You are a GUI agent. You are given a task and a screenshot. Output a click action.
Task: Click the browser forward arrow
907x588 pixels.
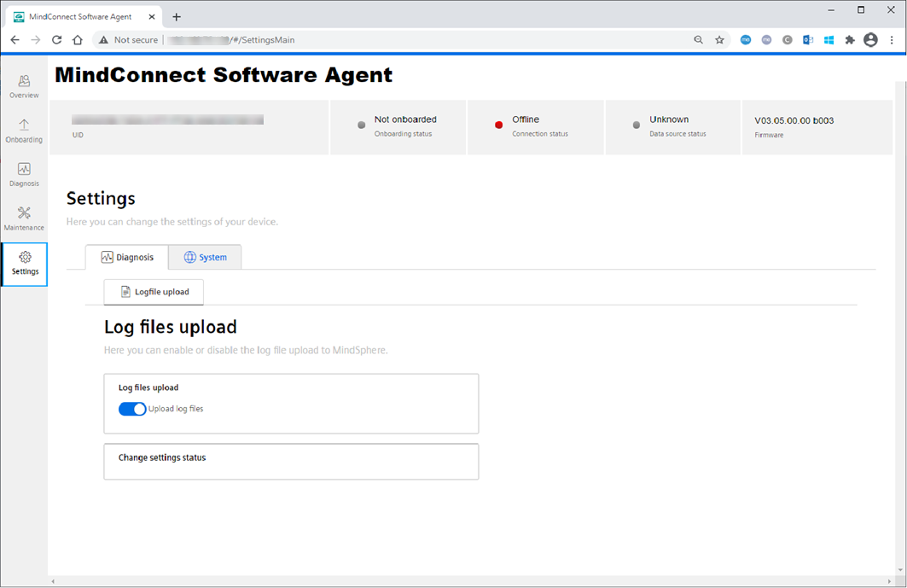coord(36,40)
